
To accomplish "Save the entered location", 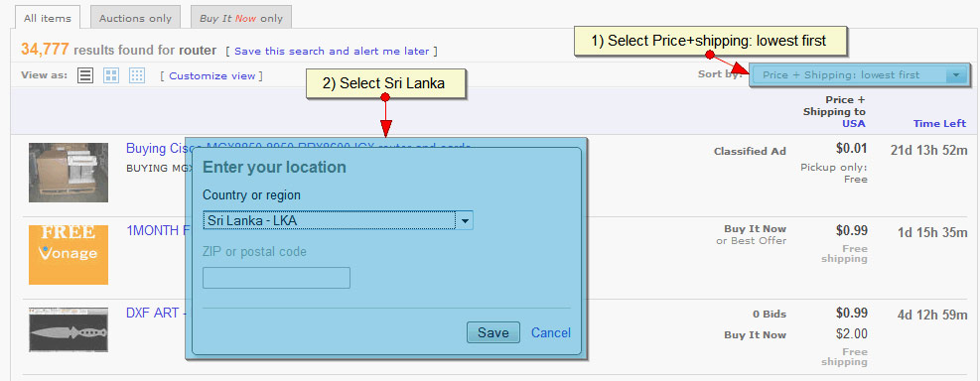I will coord(493,333).
